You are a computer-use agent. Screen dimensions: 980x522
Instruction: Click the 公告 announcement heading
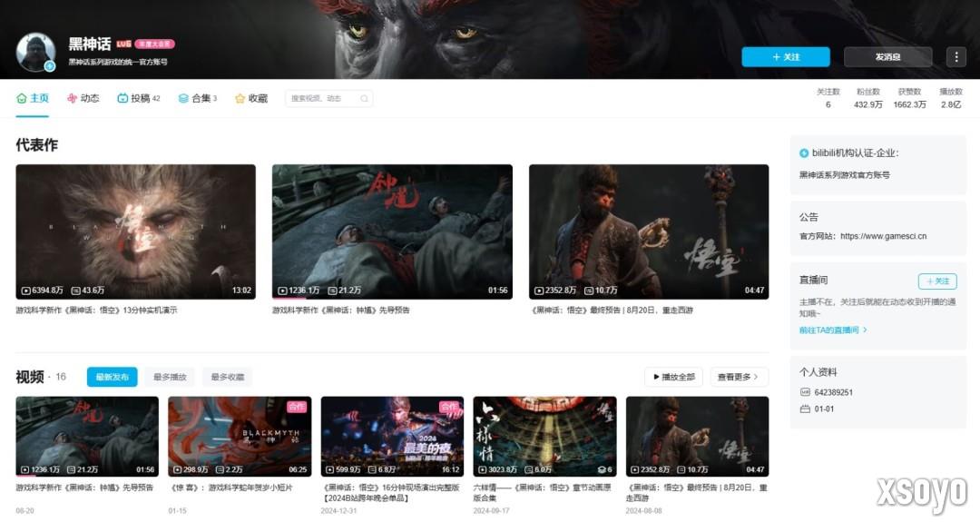[808, 217]
